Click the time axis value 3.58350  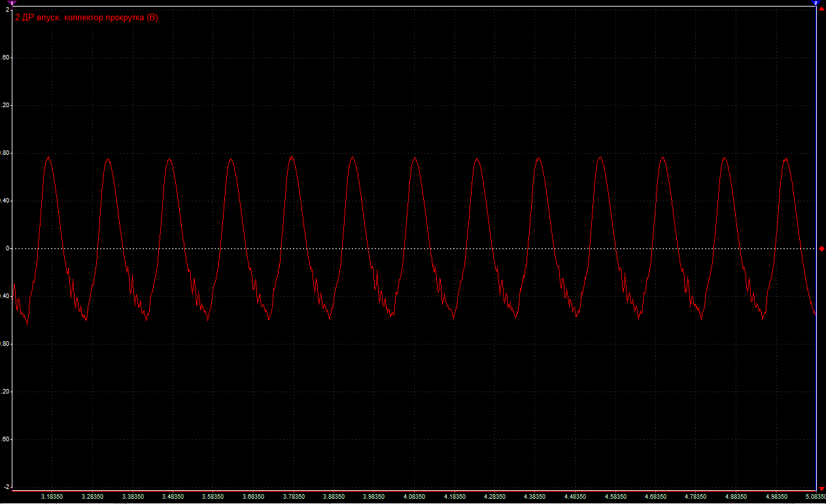tap(213, 497)
